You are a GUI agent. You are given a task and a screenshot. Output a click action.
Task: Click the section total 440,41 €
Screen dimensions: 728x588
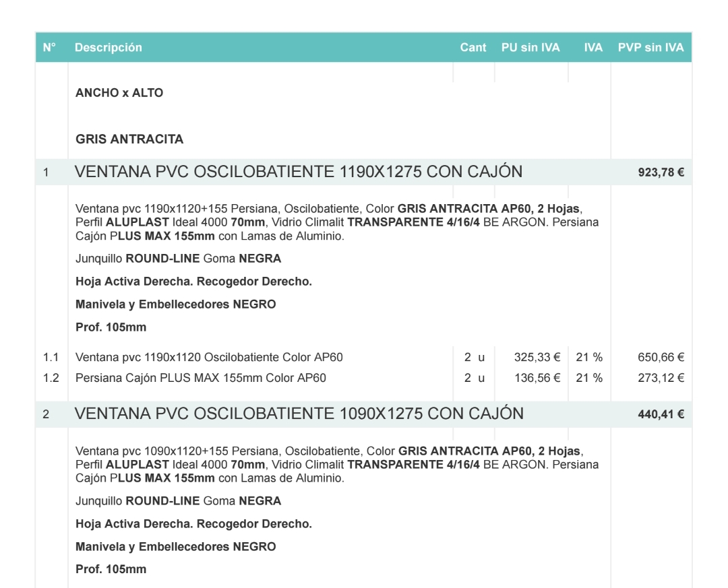[x=661, y=414]
